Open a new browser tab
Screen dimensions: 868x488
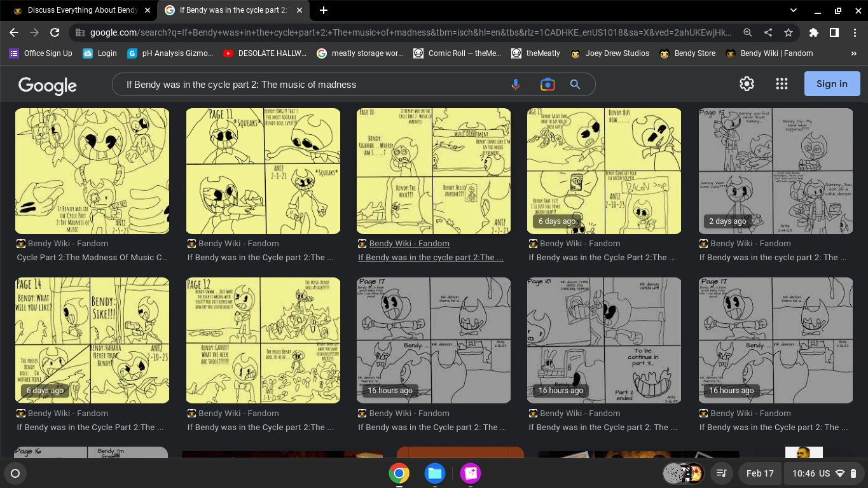click(324, 10)
